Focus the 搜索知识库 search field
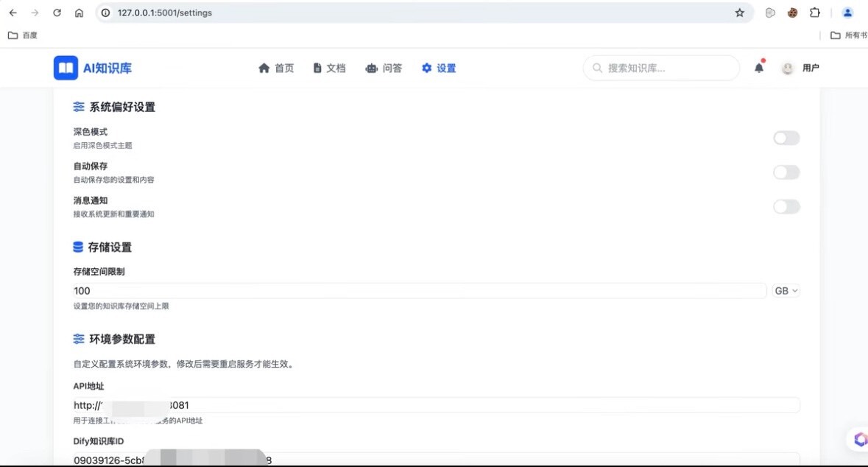868x467 pixels. (x=661, y=69)
